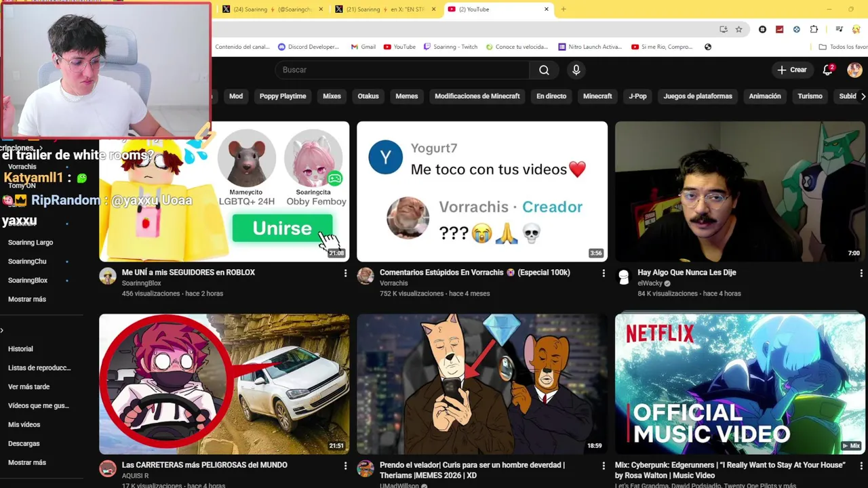Open options menu for CARRETERAS más PELIGROSAS video
This screenshot has width=868, height=488.
pos(345,466)
